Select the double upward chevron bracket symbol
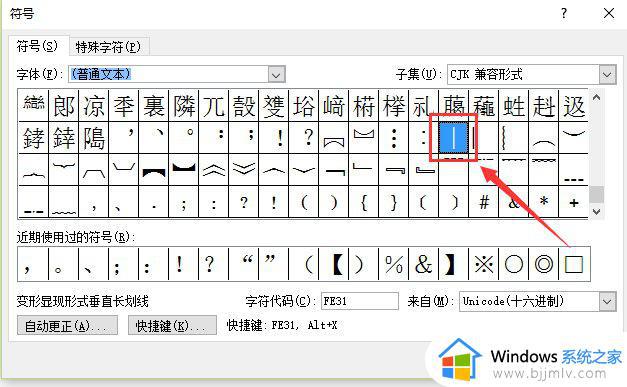The height and width of the screenshot is (387, 627). (x=214, y=170)
